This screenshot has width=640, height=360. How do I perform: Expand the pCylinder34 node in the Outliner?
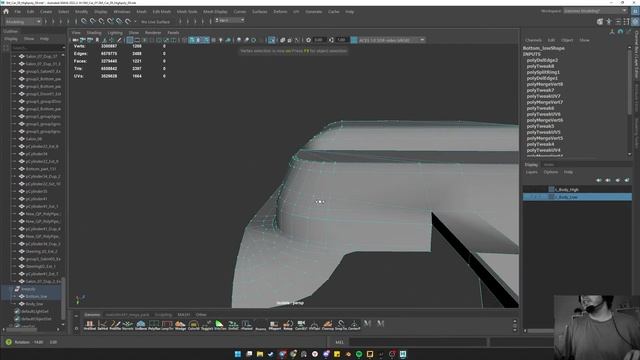(14, 154)
